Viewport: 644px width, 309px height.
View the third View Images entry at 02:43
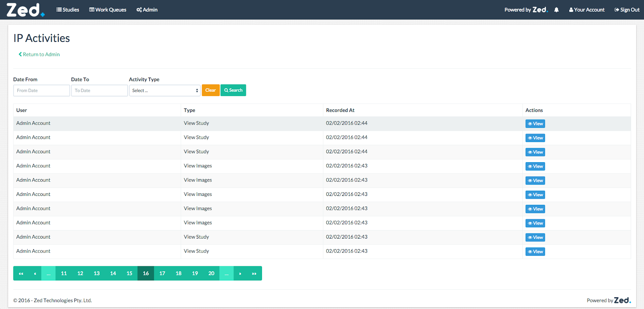coord(535,195)
